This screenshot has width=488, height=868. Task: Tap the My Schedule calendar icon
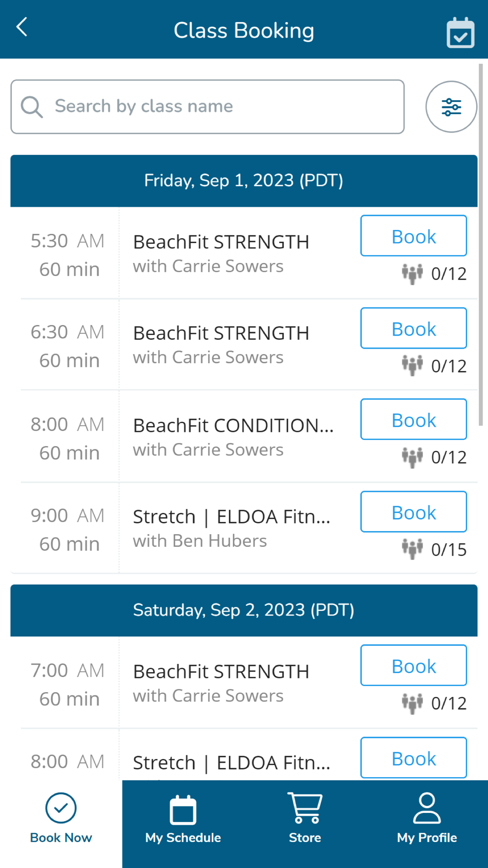[183, 810]
